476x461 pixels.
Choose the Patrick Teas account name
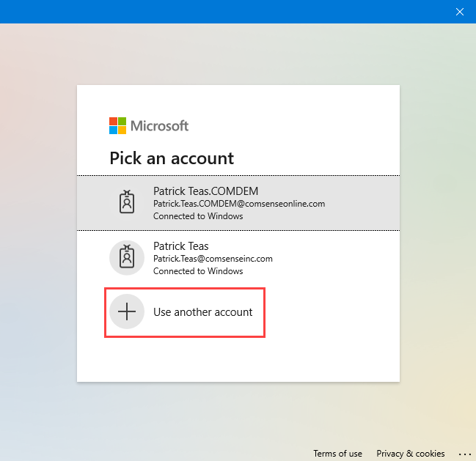[x=181, y=246]
